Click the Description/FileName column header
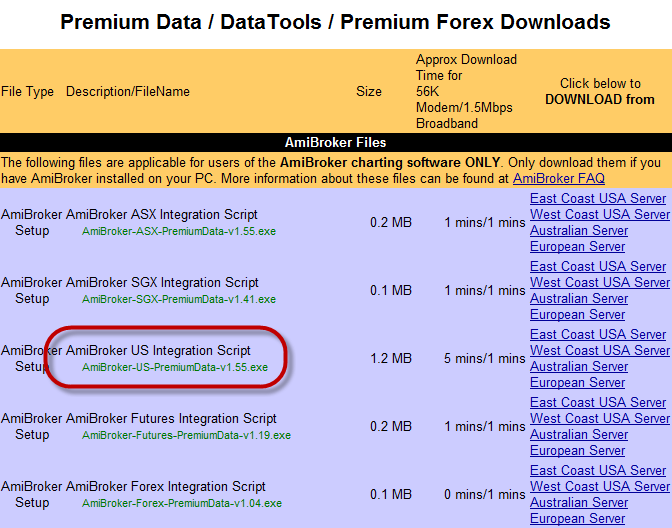 [x=128, y=91]
